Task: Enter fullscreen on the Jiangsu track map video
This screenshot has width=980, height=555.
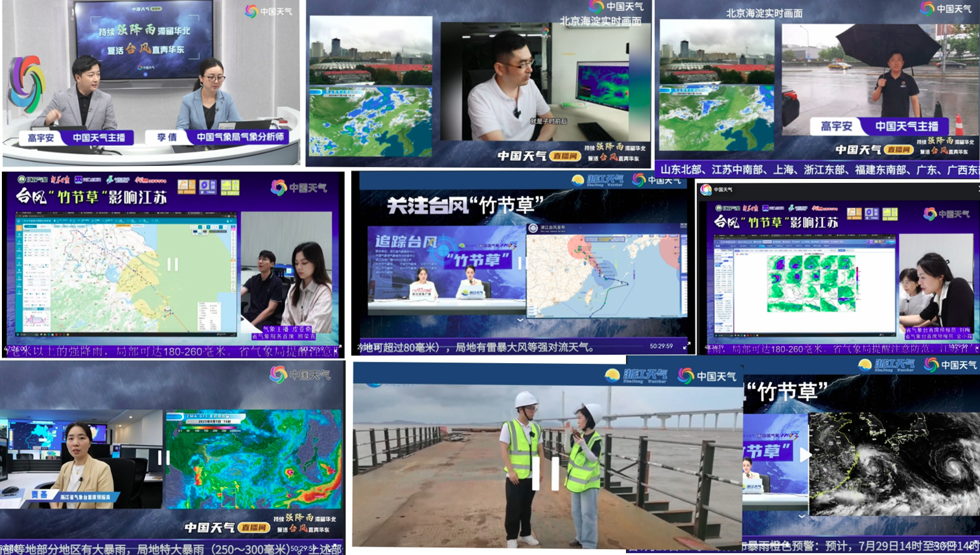Action: coord(338,349)
